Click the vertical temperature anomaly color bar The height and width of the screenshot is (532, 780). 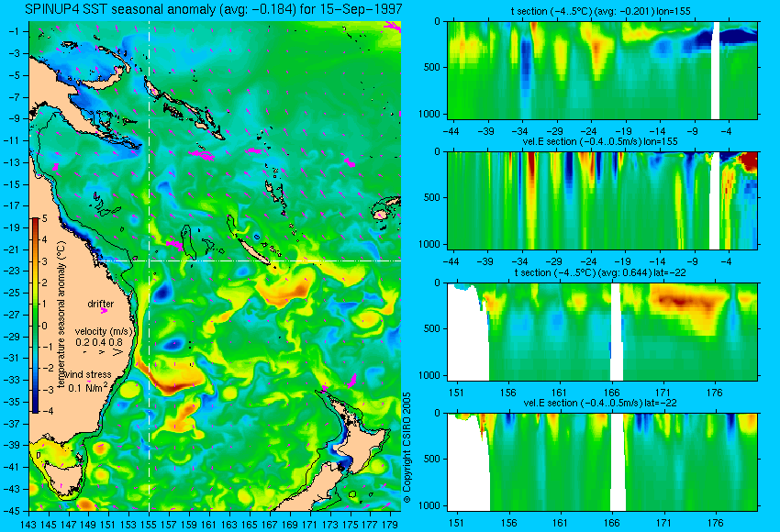36,316
